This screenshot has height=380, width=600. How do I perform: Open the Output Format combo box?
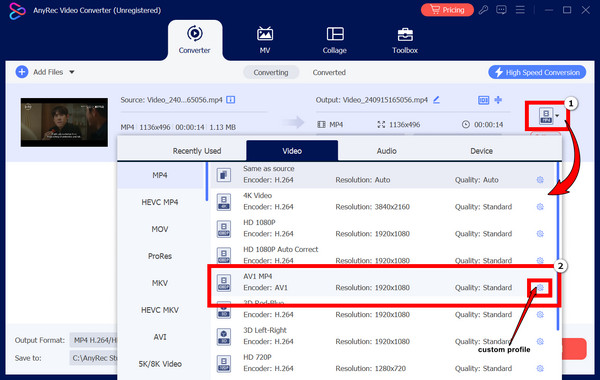tap(93, 340)
